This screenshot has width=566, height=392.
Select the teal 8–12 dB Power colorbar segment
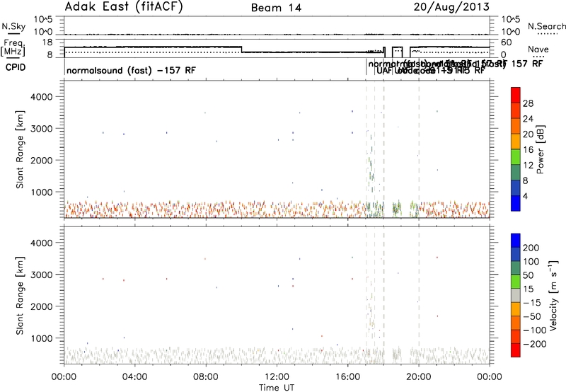coord(516,172)
